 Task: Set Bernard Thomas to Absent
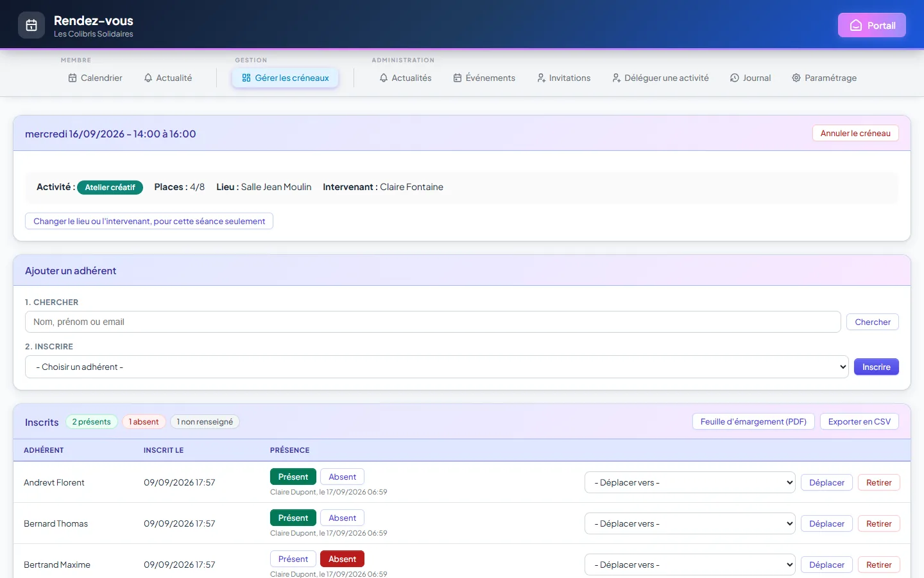pos(342,518)
